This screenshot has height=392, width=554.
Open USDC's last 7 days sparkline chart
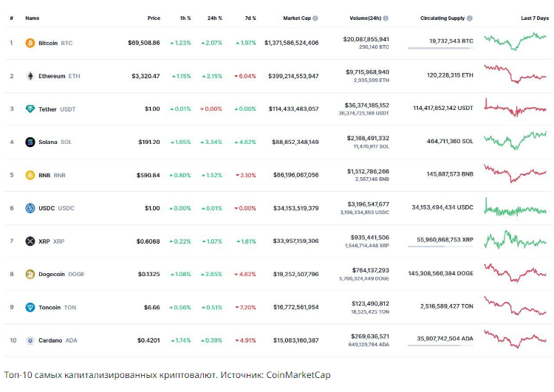click(515, 207)
